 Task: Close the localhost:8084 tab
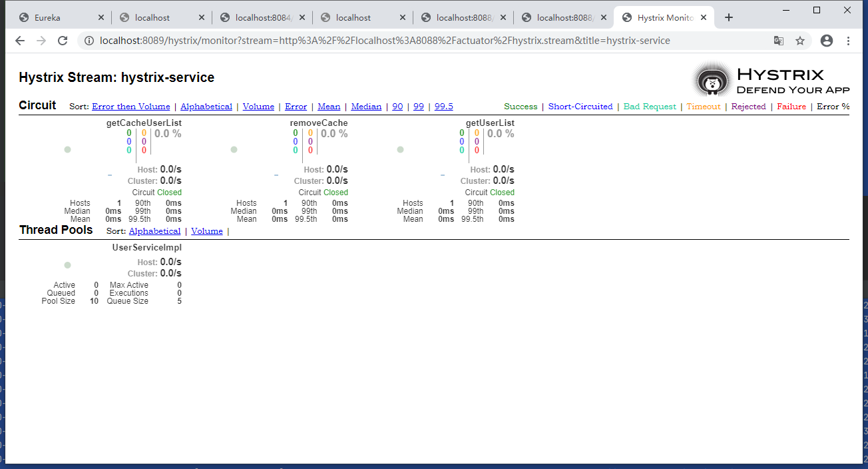(302, 17)
